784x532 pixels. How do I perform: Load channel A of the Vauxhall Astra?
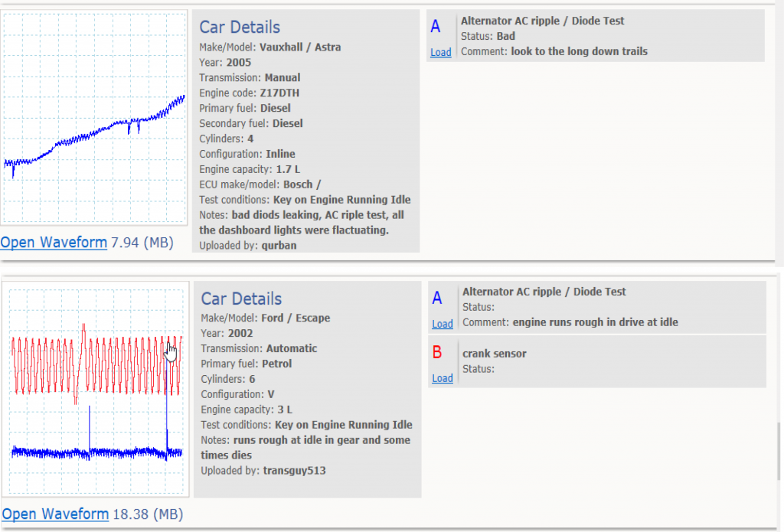(440, 53)
